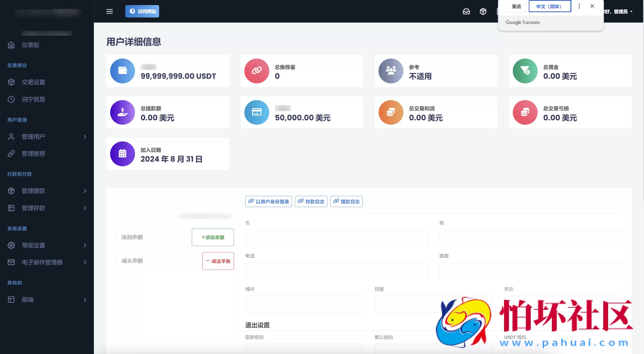
Task: Select the 管理用户 person icon
Action: (11, 137)
